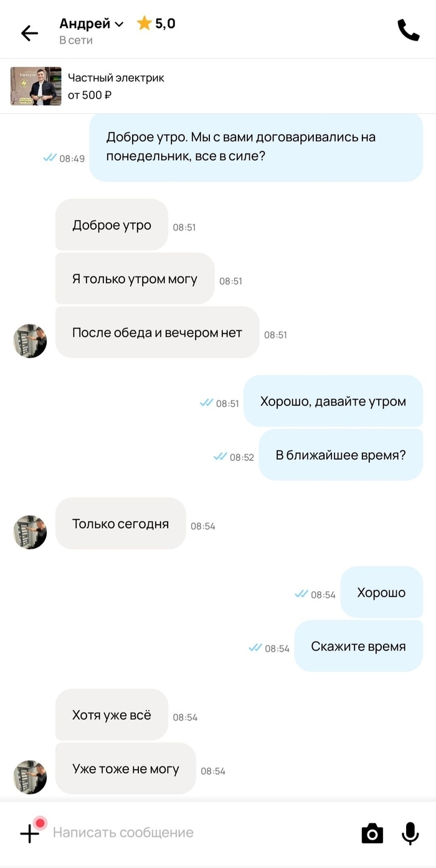Expand the chevron beside Андрей's name
The width and height of the screenshot is (436, 868).
tap(119, 24)
